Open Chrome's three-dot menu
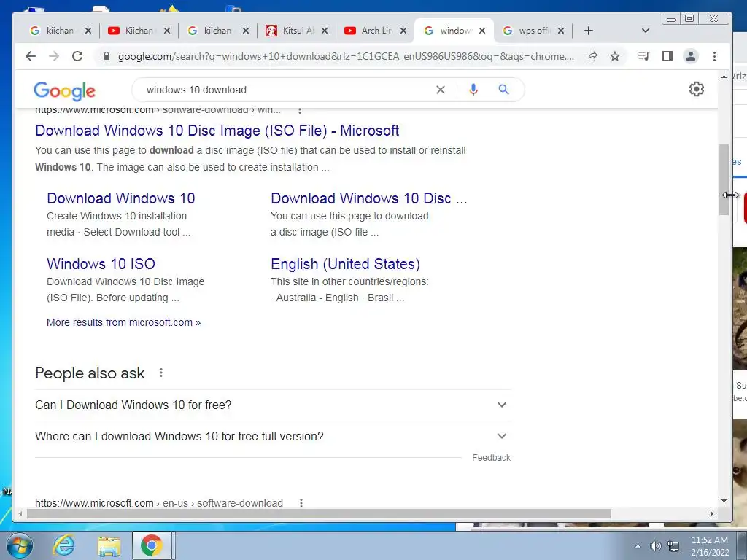Viewport: 747px width, 560px height. pyautogui.click(x=714, y=56)
